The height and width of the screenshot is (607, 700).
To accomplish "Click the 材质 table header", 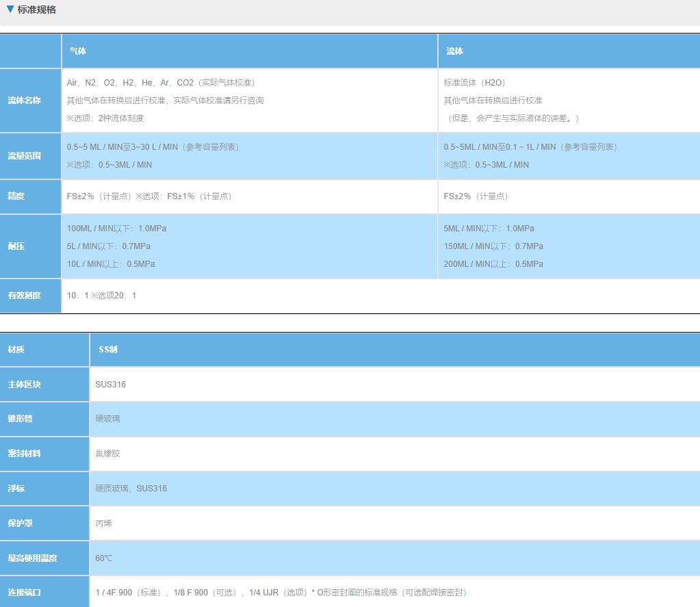I will tap(16, 350).
